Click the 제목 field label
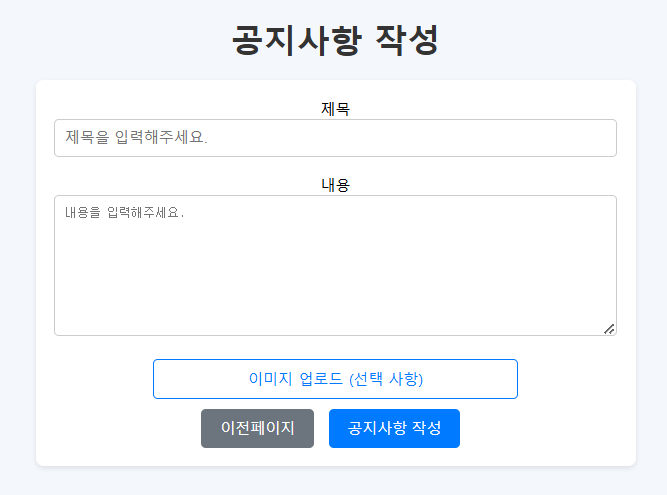 point(335,109)
